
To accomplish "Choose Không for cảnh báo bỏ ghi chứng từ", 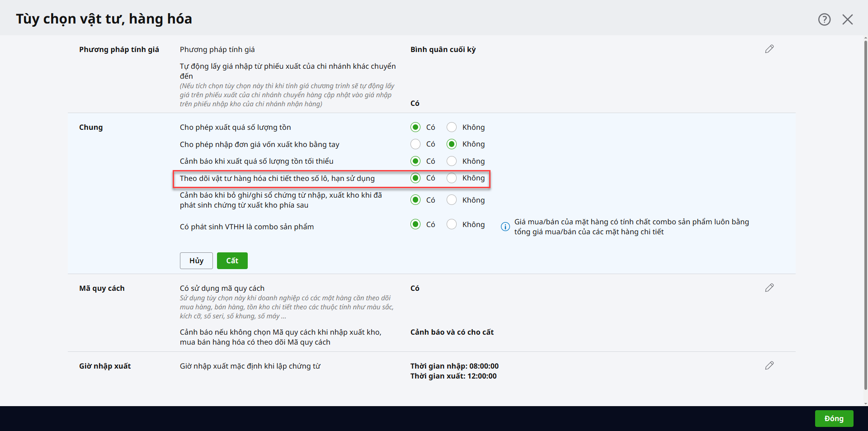I will click(452, 200).
